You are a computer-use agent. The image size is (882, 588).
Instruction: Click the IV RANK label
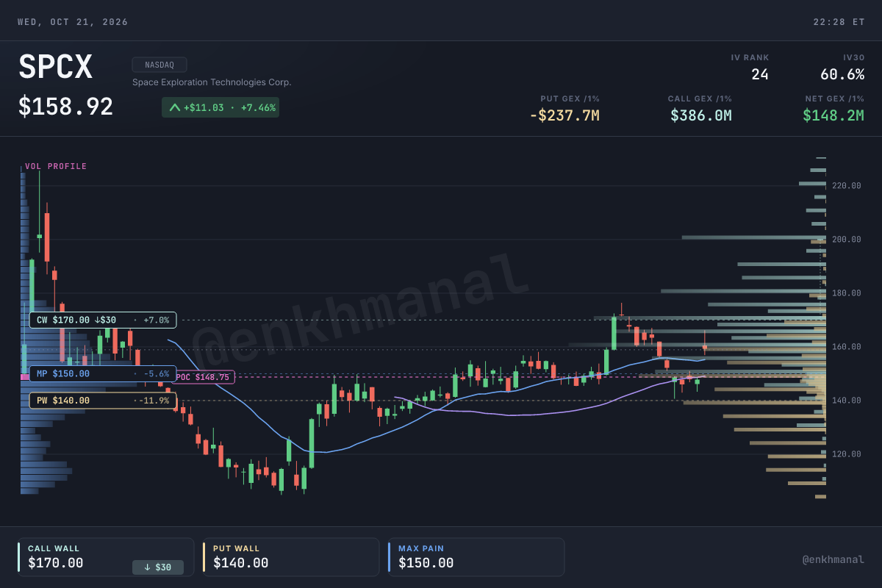pos(750,57)
